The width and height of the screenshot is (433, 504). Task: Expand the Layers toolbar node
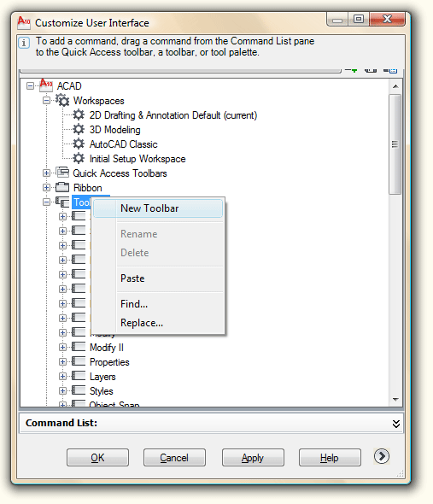point(62,376)
